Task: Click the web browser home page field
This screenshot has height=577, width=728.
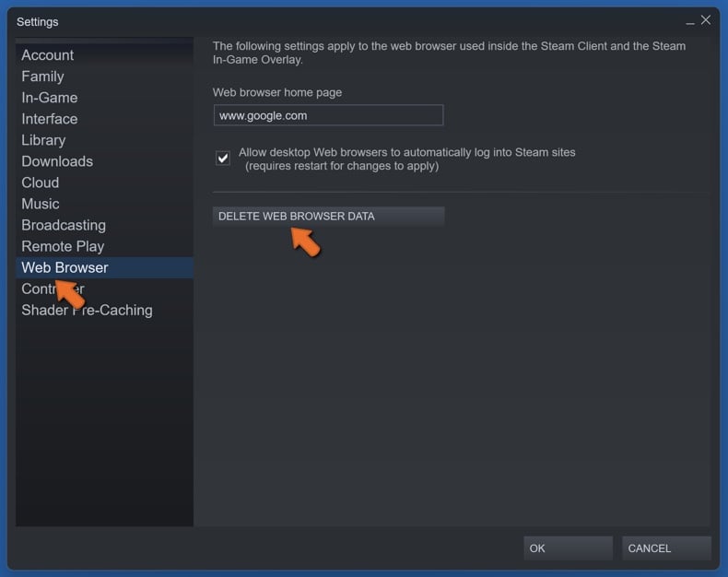Action: (x=328, y=115)
